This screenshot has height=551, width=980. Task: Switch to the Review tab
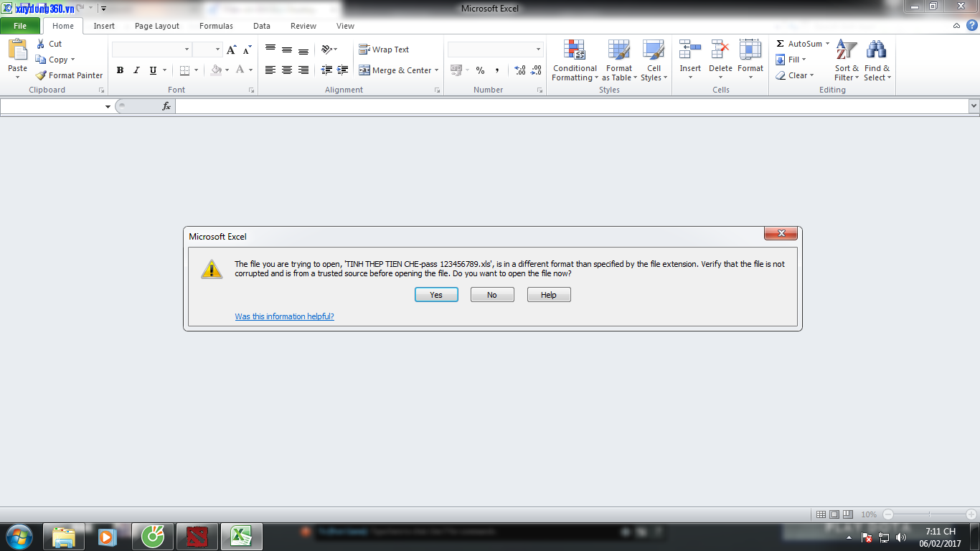[x=303, y=26]
